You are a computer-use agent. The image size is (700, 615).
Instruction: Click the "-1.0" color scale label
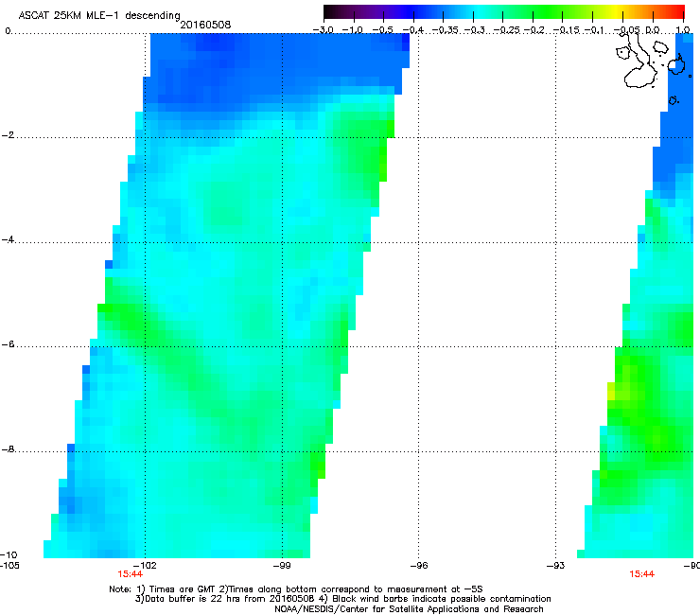(x=353, y=30)
